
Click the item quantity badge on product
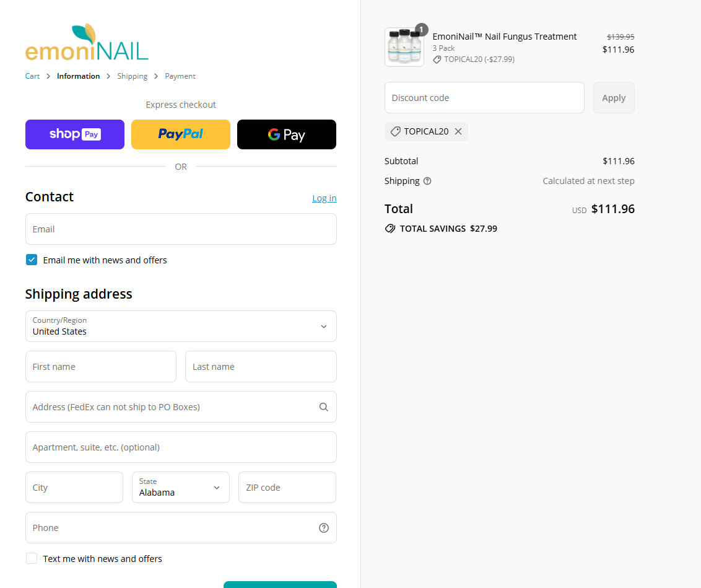pyautogui.click(x=421, y=30)
